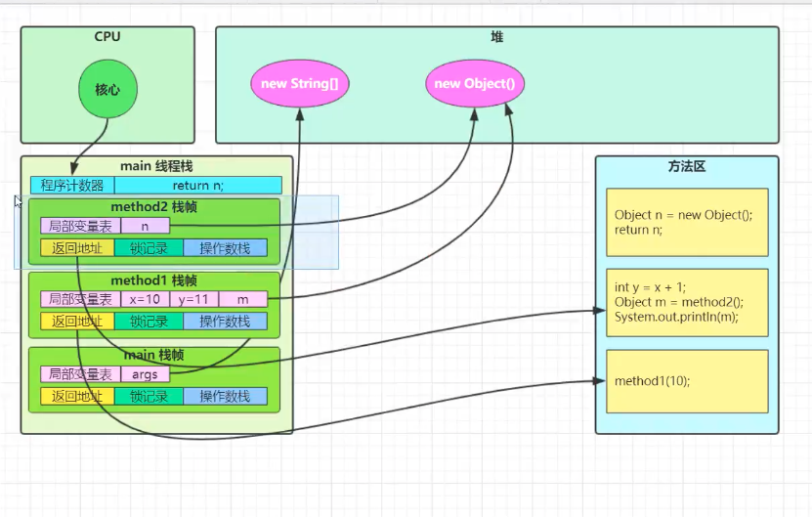Select 操作数栈 cell in method2 frame
This screenshot has height=517, width=812.
pyautogui.click(x=226, y=248)
